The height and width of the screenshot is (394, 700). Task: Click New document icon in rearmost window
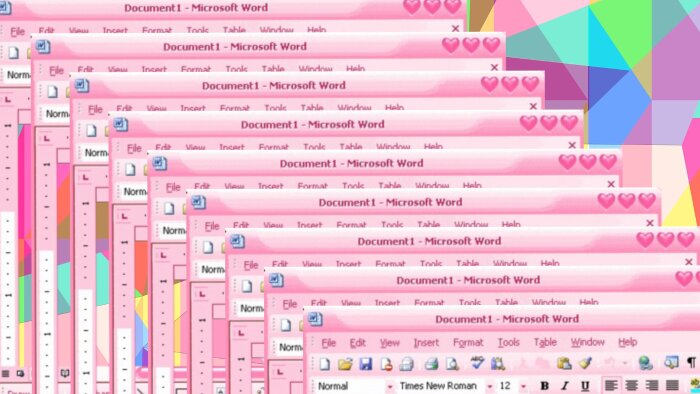point(14,53)
